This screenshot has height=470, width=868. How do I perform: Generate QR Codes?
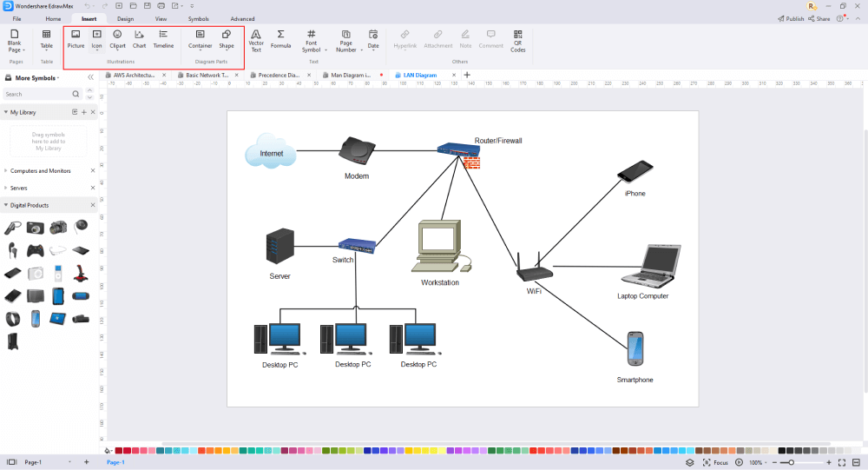pos(517,41)
